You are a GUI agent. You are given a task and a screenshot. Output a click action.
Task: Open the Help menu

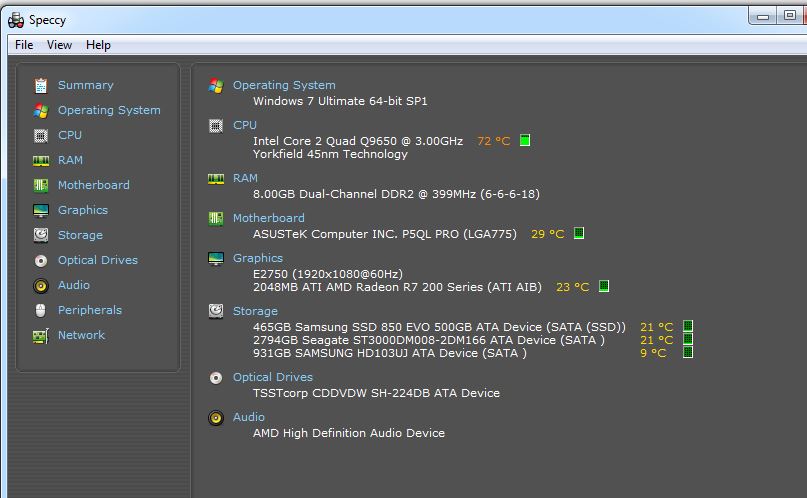pyautogui.click(x=98, y=45)
